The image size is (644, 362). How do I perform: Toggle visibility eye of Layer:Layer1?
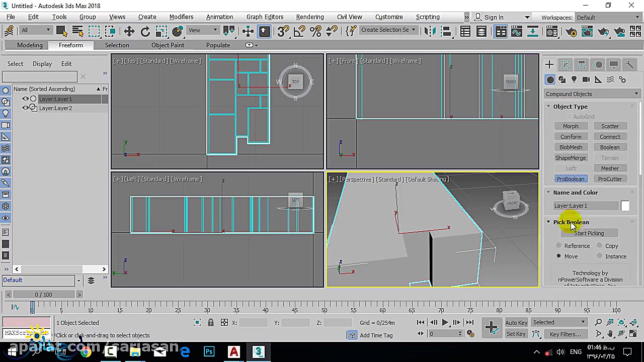tap(25, 99)
